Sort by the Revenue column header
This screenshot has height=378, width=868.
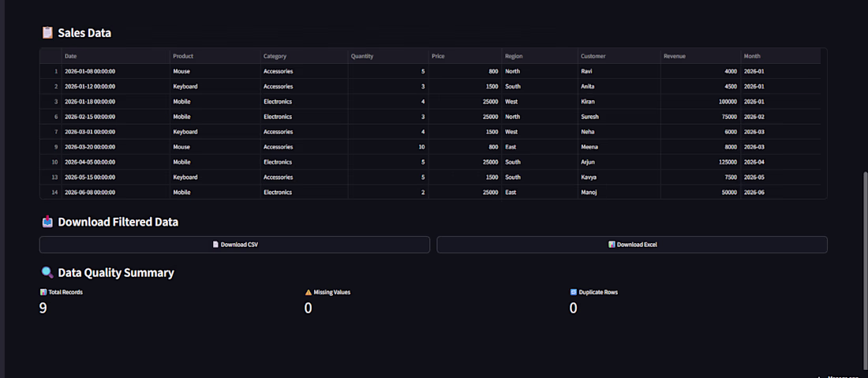pos(700,56)
